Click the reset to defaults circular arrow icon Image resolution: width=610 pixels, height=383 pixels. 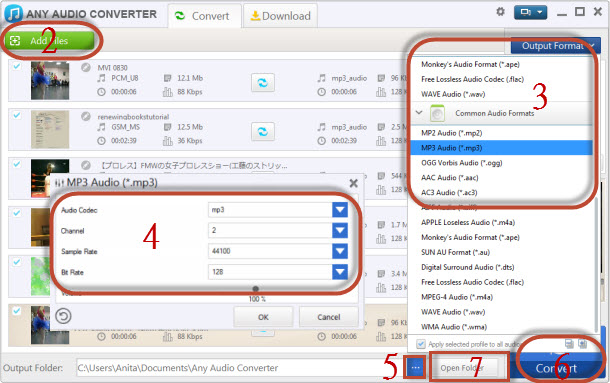[x=63, y=316]
